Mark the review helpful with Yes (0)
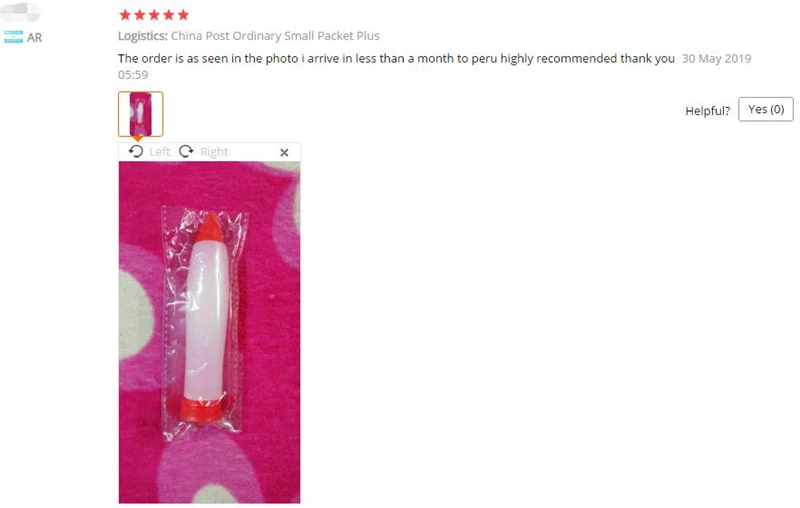Viewport: 800px width, 508px height. [765, 109]
